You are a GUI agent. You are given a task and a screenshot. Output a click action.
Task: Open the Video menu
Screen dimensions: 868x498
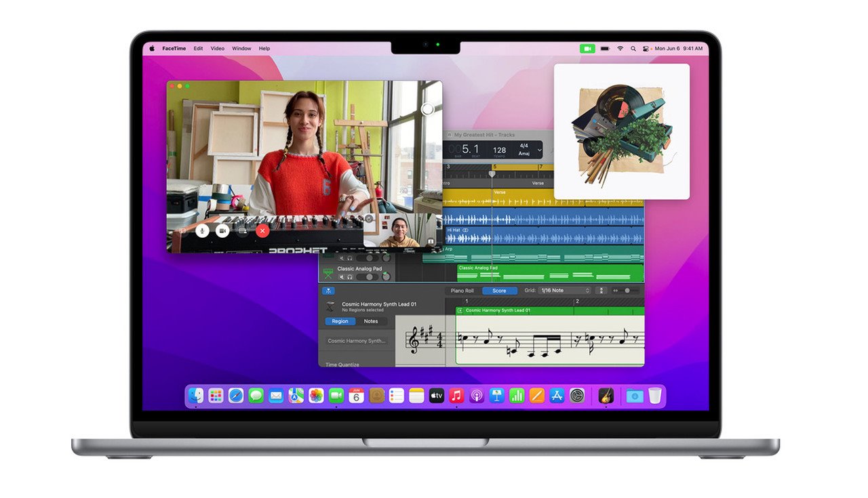(218, 49)
